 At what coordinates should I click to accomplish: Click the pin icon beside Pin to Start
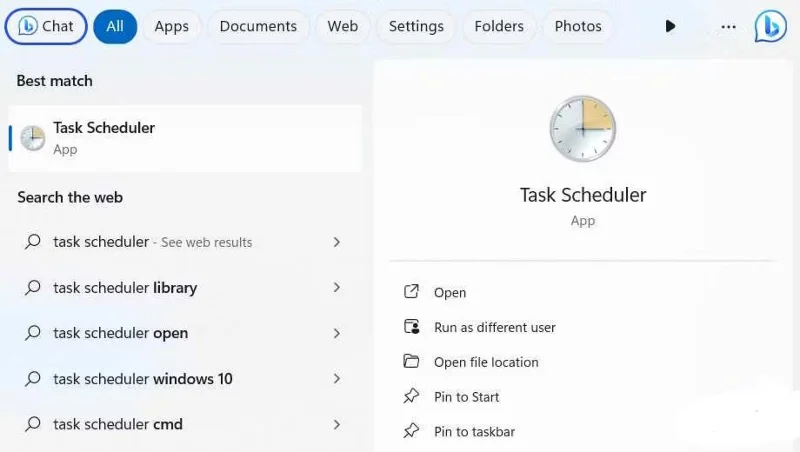coord(411,396)
